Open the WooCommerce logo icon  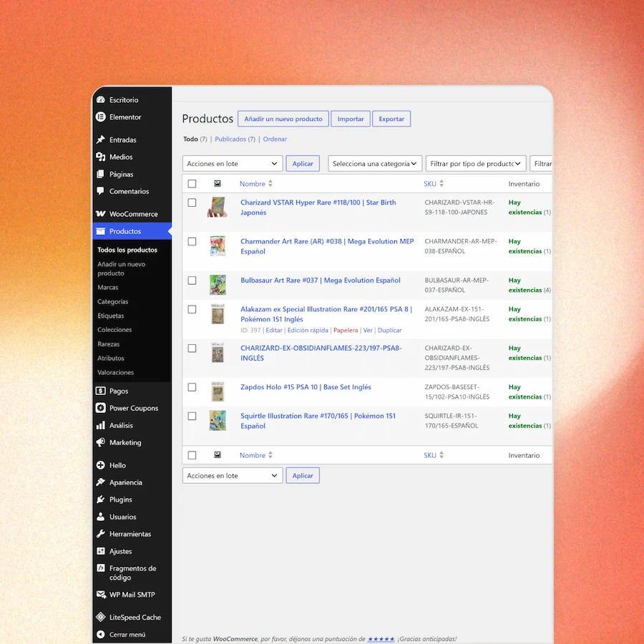101,214
